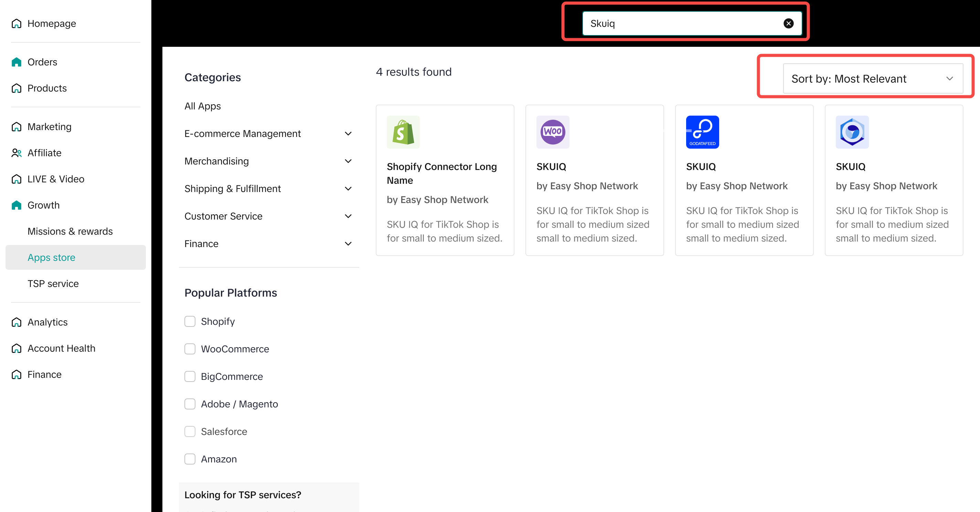Expand the Shipping & Fulfillment category

pyautogui.click(x=348, y=189)
